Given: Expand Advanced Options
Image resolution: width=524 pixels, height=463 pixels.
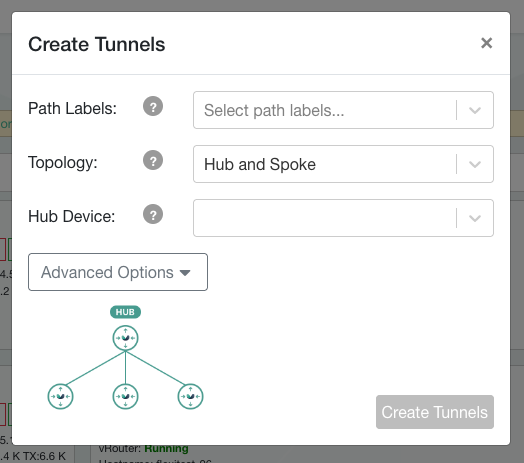Looking at the screenshot, I should pos(118,272).
